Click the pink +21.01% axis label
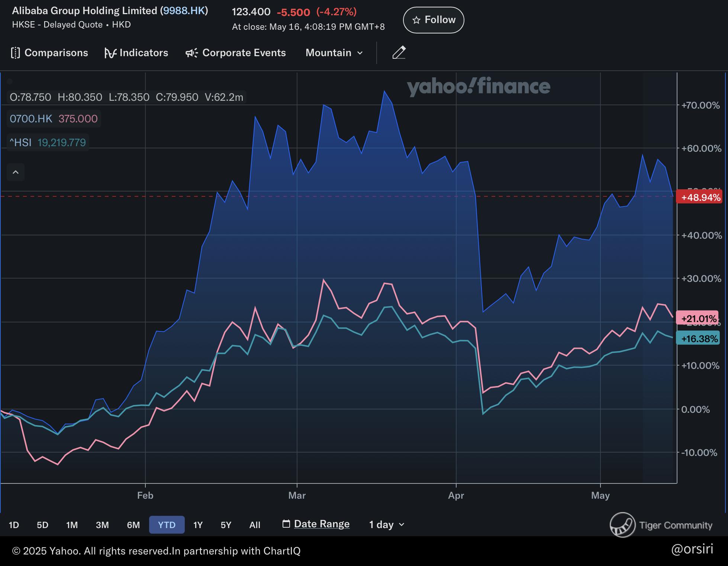728x566 pixels. (x=698, y=318)
